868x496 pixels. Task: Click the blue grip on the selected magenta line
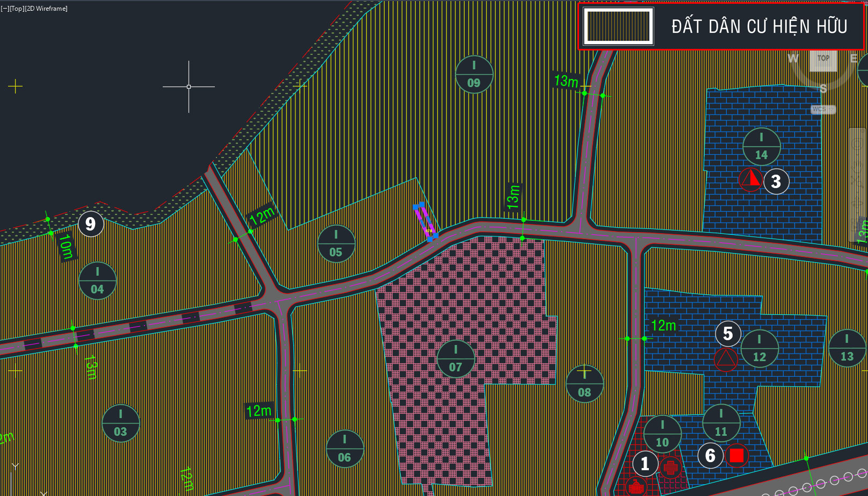[435, 235]
